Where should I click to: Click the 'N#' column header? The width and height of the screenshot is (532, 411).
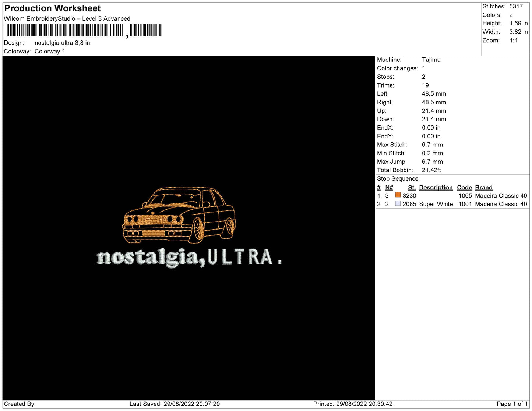coord(389,187)
